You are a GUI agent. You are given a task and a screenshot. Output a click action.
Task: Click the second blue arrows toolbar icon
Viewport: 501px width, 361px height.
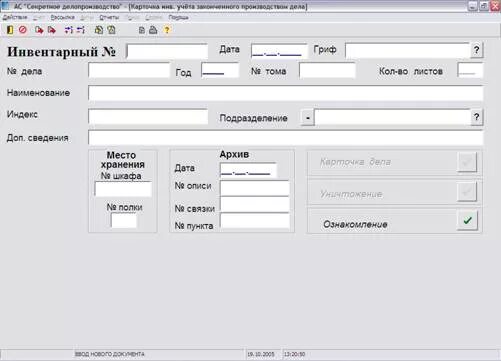pyautogui.click(x=81, y=30)
